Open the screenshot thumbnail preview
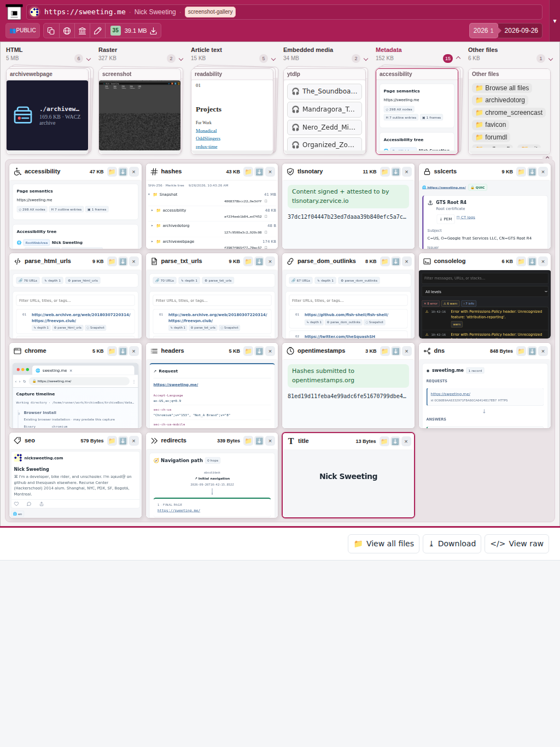 click(139, 115)
